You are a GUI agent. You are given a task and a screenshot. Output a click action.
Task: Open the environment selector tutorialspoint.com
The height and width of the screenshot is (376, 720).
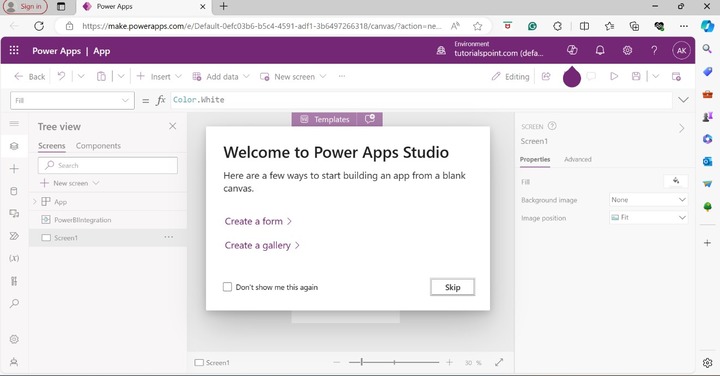click(x=490, y=50)
